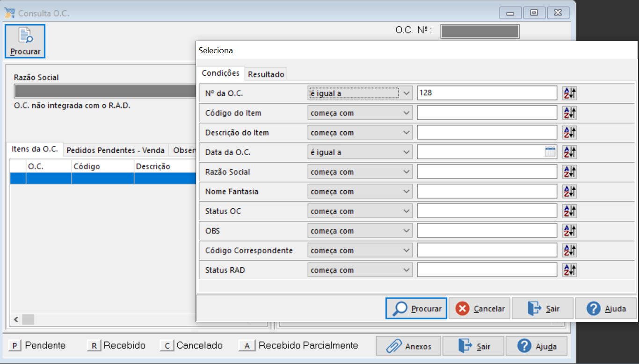The image size is (639, 364).
Task: Click the Descrição column header
Action: pyautogui.click(x=165, y=166)
